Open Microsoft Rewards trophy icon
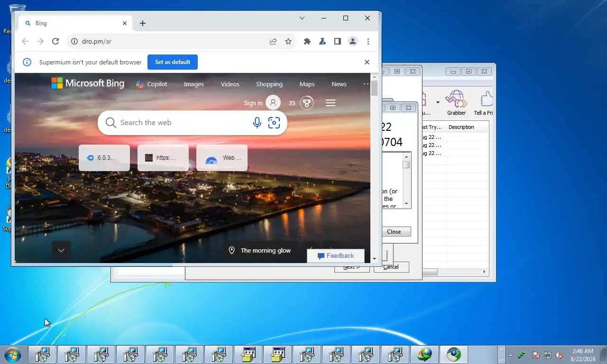Screen dimensions: 607x364 [x=307, y=103]
